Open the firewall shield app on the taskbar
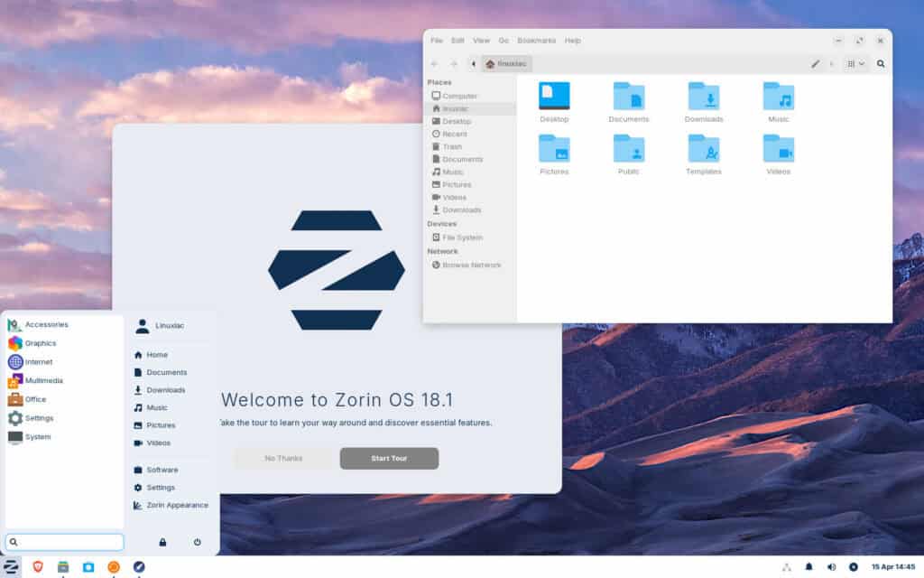The image size is (924, 578). click(37, 567)
